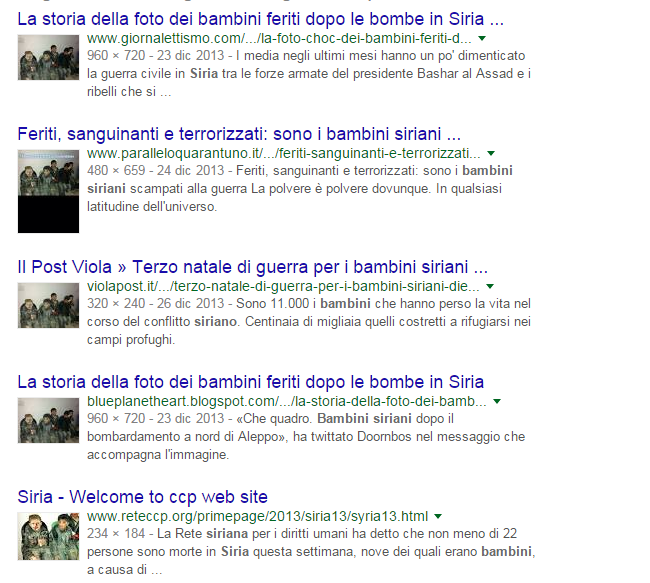Expand dropdown arrow next to giornalettismo.com URL
Screen dimensions: 650x583
(x=482, y=39)
